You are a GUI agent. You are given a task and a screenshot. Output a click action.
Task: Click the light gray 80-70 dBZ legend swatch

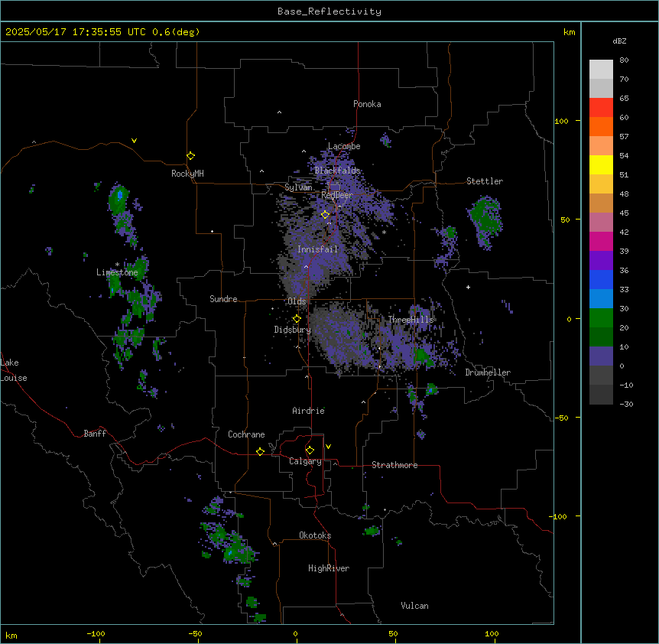click(601, 70)
